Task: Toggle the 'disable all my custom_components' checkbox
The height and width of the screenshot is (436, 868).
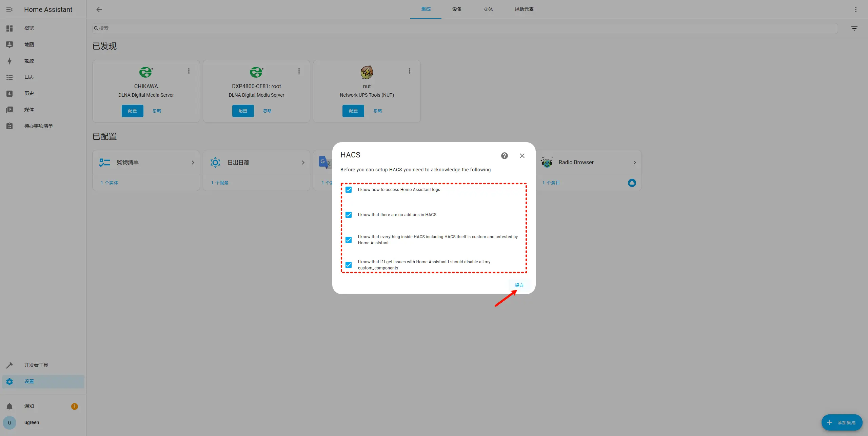Action: (x=349, y=265)
